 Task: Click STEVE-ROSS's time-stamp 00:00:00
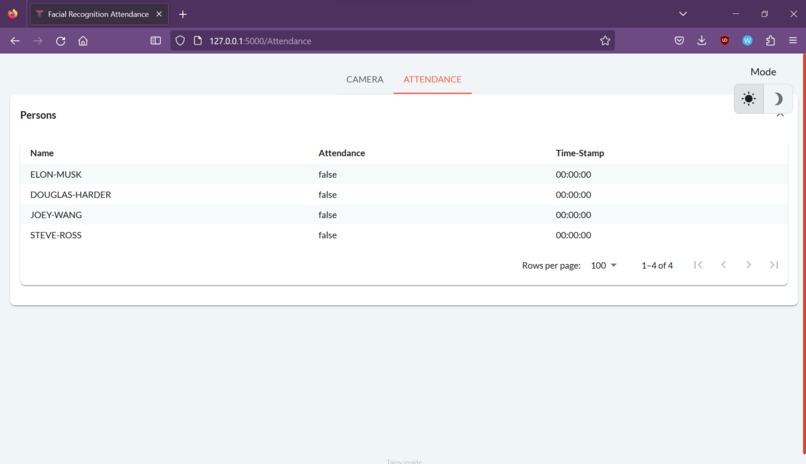(x=573, y=235)
